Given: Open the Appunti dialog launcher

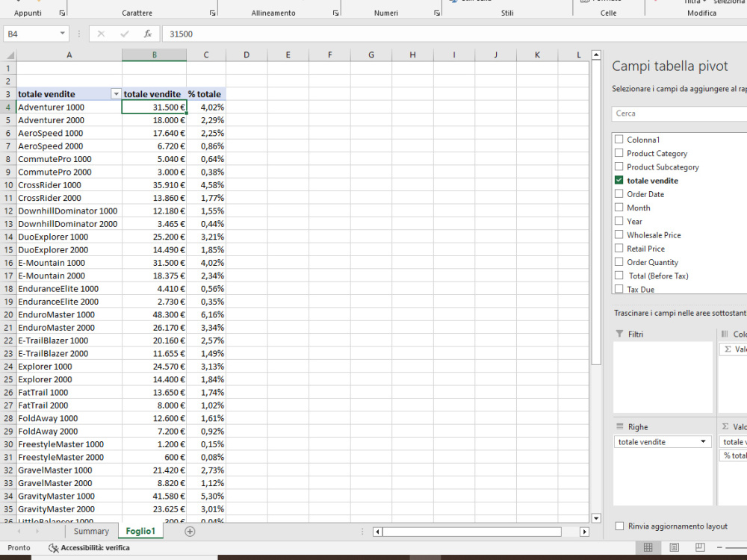Looking at the screenshot, I should 63,13.
